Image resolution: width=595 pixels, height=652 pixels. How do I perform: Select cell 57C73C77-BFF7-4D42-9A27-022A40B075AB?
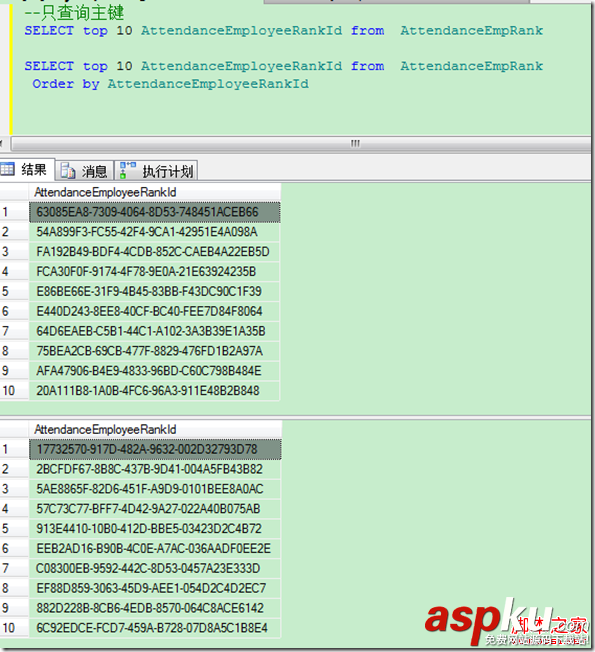click(155, 509)
